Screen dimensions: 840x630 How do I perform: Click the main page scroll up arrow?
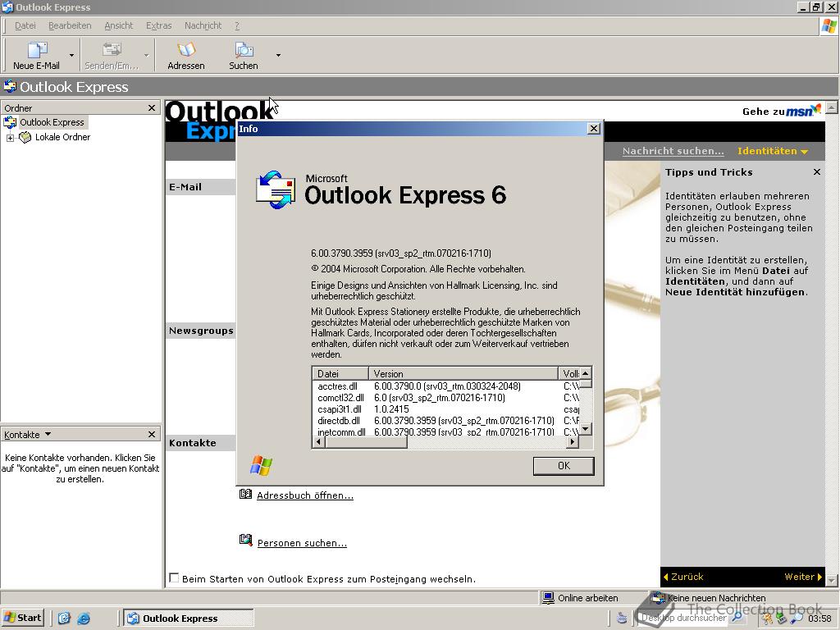point(832,107)
